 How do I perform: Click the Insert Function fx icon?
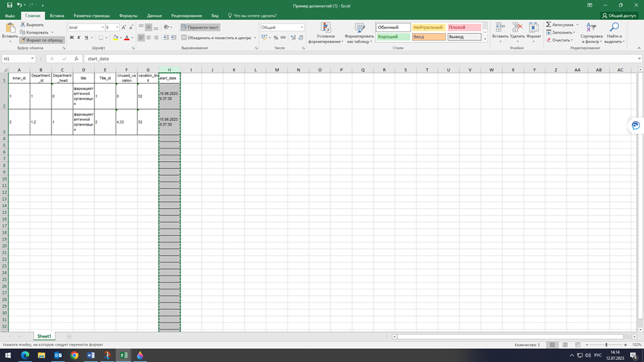(77, 59)
